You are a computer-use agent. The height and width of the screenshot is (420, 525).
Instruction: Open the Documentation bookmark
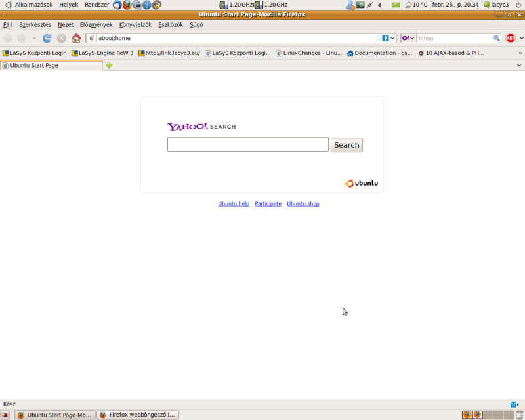(x=380, y=53)
